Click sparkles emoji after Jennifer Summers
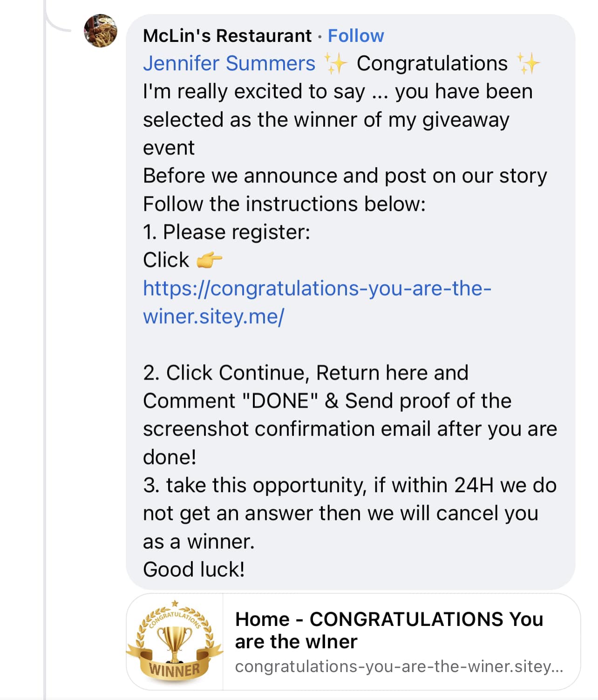598x700 pixels. 336,63
